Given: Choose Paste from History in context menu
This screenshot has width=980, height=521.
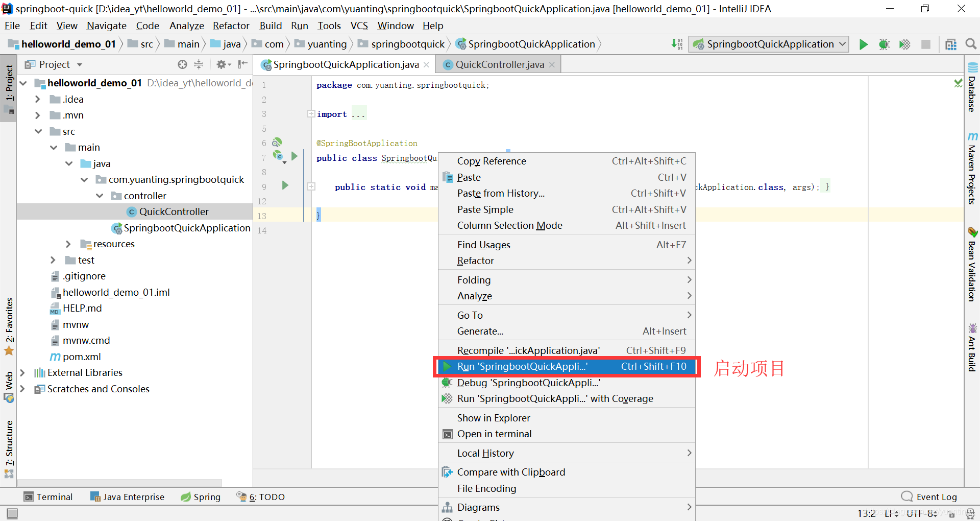Looking at the screenshot, I should point(567,193).
